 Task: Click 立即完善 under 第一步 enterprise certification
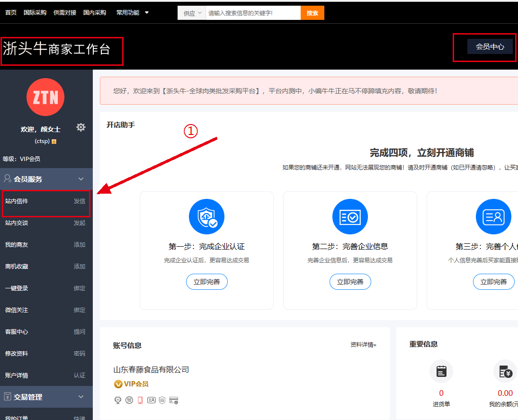click(x=206, y=282)
